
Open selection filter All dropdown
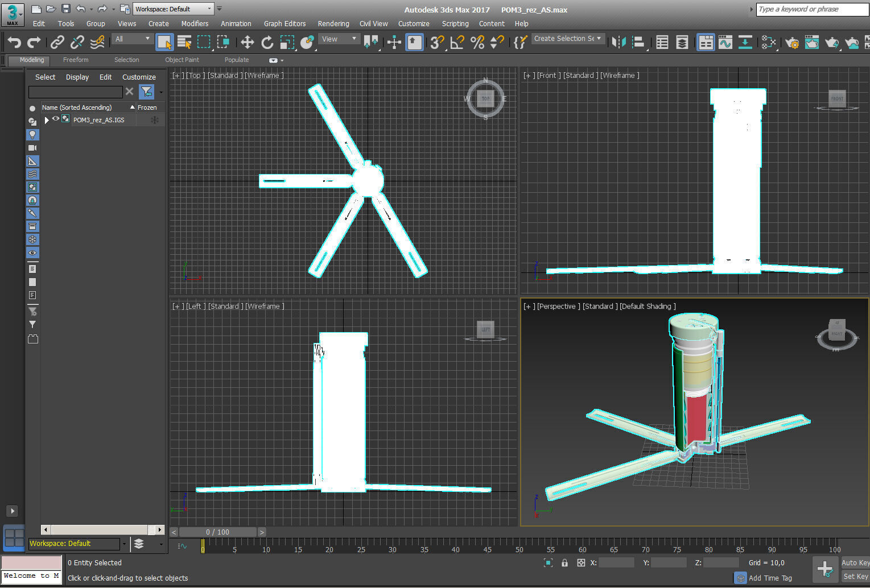(x=133, y=39)
